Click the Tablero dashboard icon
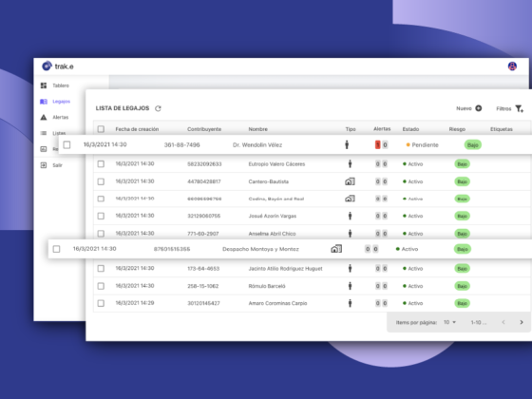This screenshot has height=399, width=532. (44, 85)
